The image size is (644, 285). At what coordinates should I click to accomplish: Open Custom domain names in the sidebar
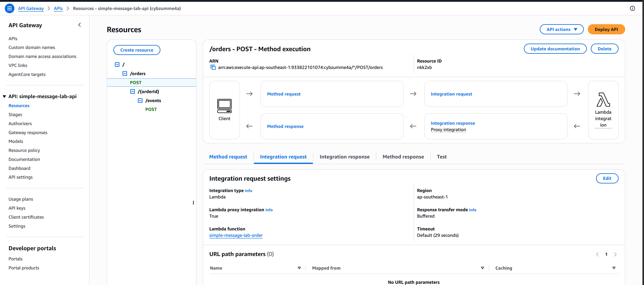[32, 47]
